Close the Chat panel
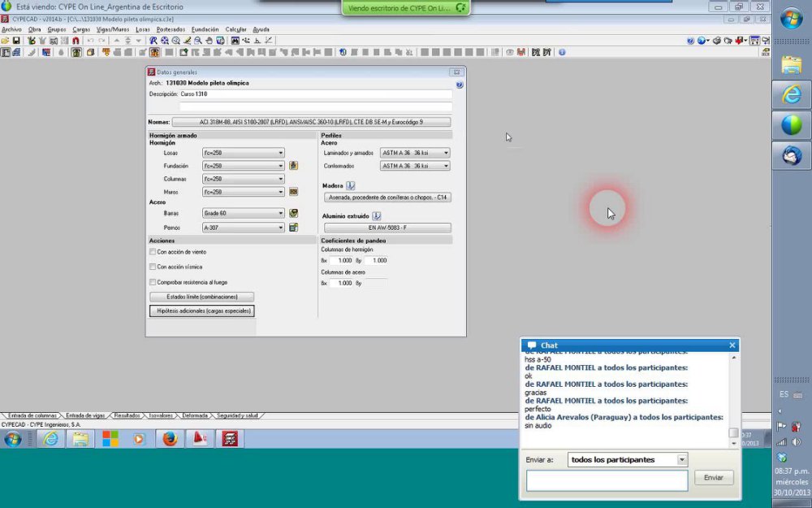Viewport: 812px width, 508px height. point(732,345)
